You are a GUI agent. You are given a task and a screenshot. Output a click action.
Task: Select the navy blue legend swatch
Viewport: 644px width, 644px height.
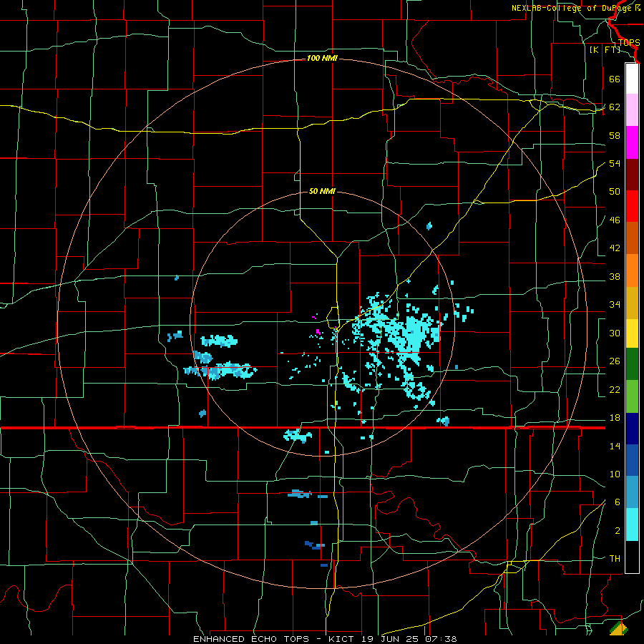pyautogui.click(x=632, y=429)
